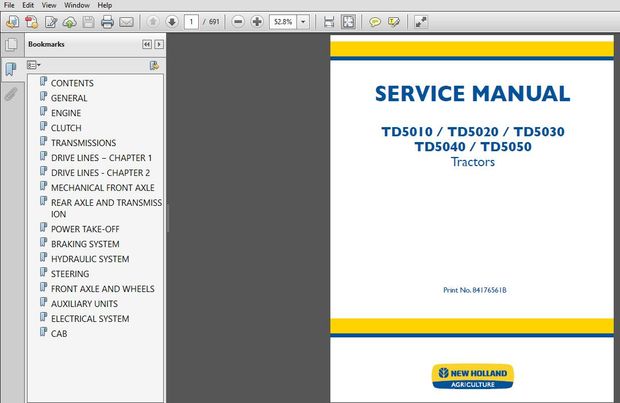Viewport: 620px width, 403px height.
Task: Click the new bookmark icon
Action: point(154,65)
